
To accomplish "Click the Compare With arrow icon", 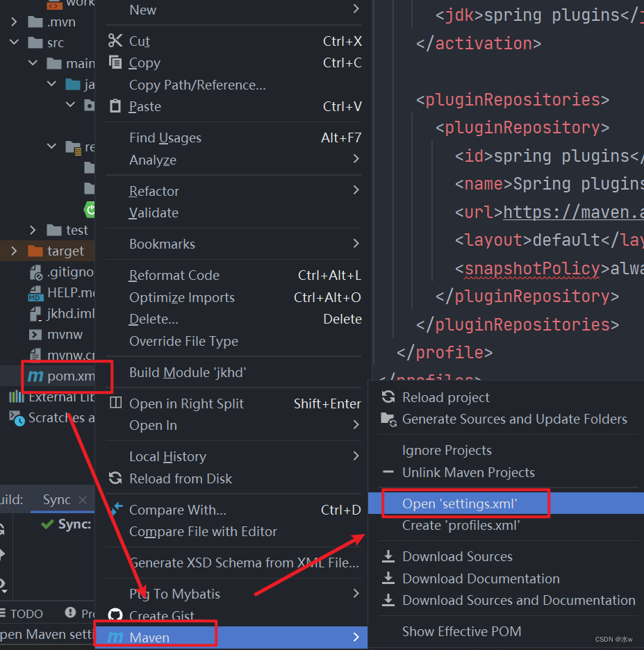I will click(x=117, y=508).
